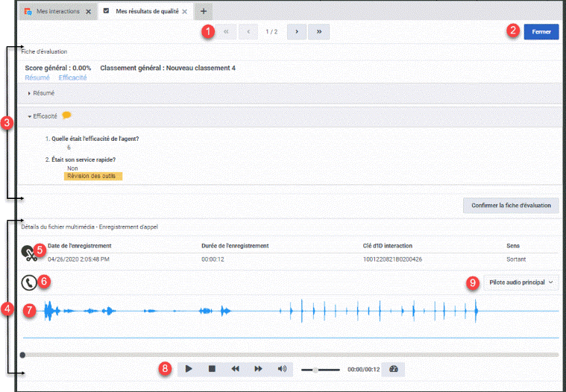Stop the recording playback
The height and width of the screenshot is (392, 566).
[x=212, y=369]
